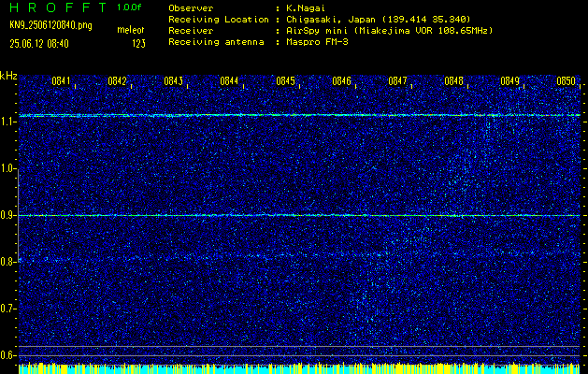Click the file name KN9_2506120840.png
588x374 pixels.
pyautogui.click(x=50, y=25)
